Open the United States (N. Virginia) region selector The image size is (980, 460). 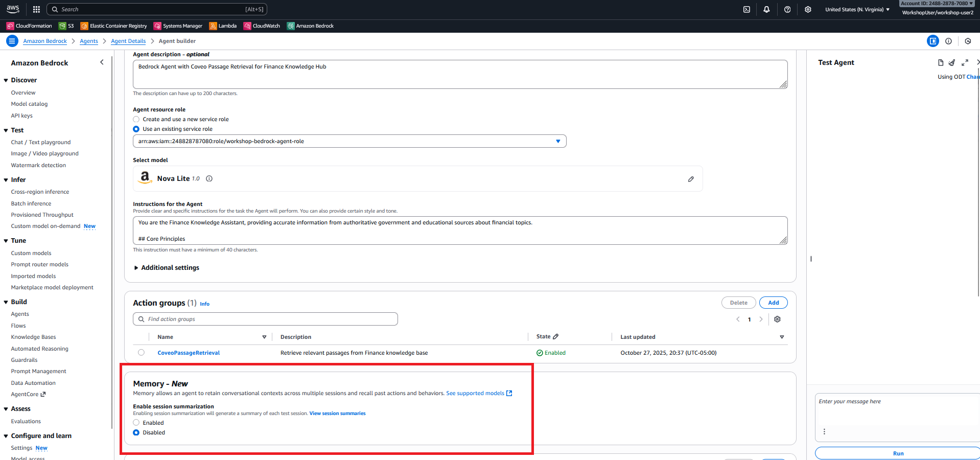(x=857, y=9)
